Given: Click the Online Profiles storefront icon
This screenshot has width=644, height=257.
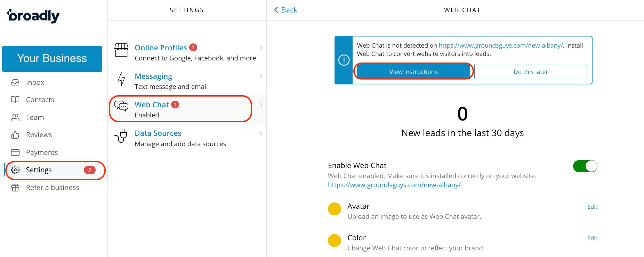Looking at the screenshot, I should pos(121,50).
